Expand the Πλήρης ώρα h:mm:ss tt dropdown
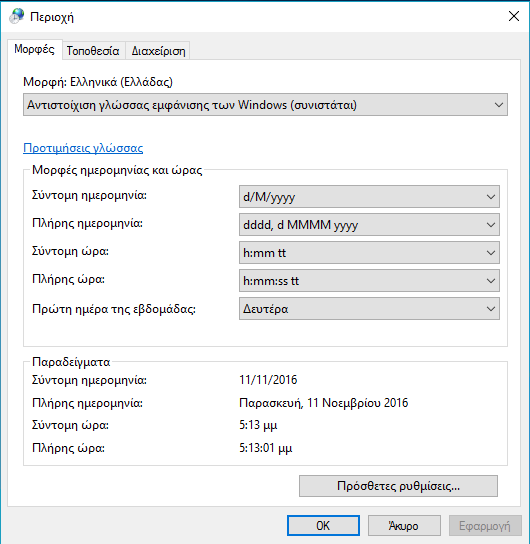The image size is (530, 544). coord(369,281)
